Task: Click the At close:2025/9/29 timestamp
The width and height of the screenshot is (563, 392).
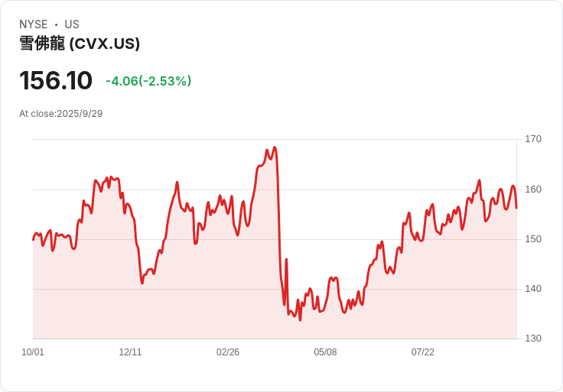Action: click(x=60, y=114)
